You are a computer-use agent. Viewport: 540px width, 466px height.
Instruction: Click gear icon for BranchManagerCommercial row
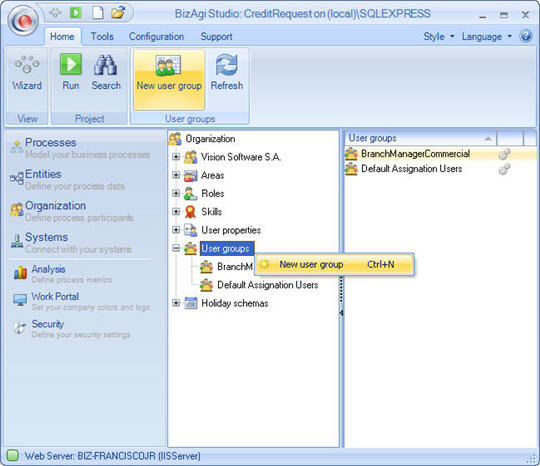click(x=504, y=154)
